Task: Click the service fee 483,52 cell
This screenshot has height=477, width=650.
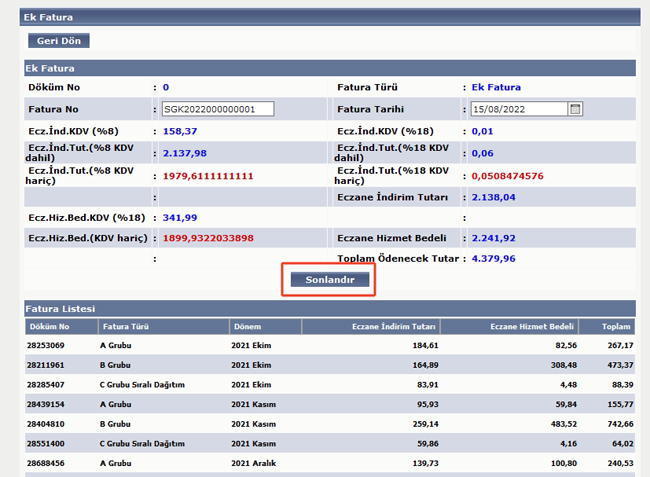Action: [x=564, y=424]
